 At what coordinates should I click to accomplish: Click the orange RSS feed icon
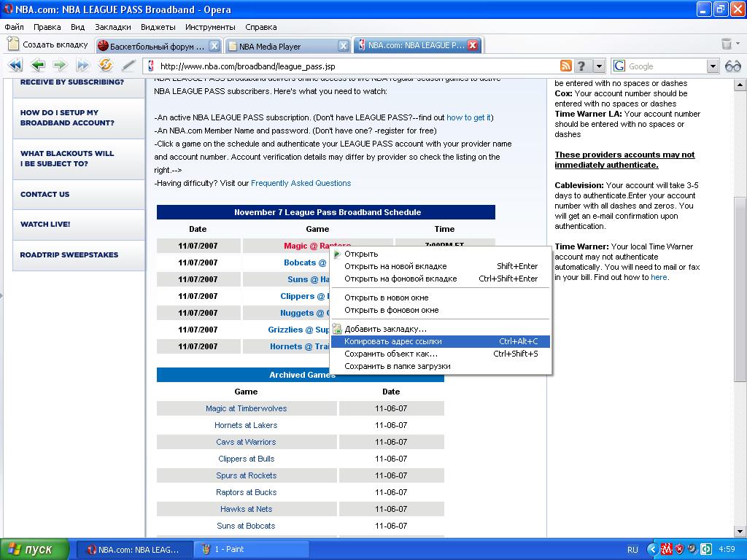point(565,66)
